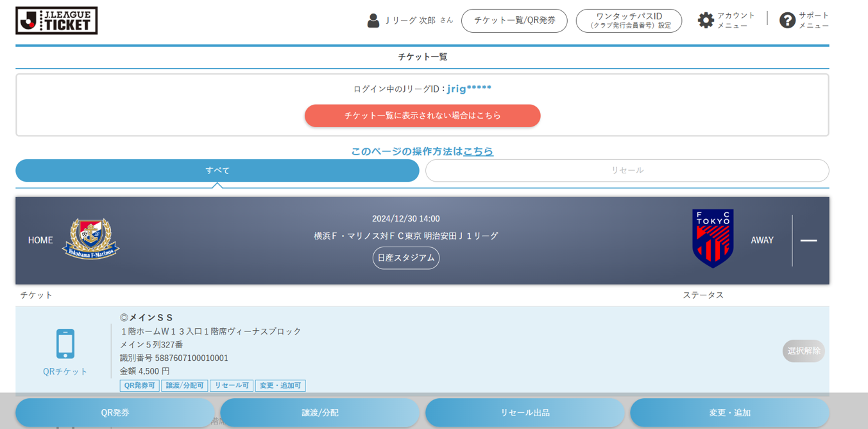
Task: Open account menu gear icon
Action: [x=706, y=21]
